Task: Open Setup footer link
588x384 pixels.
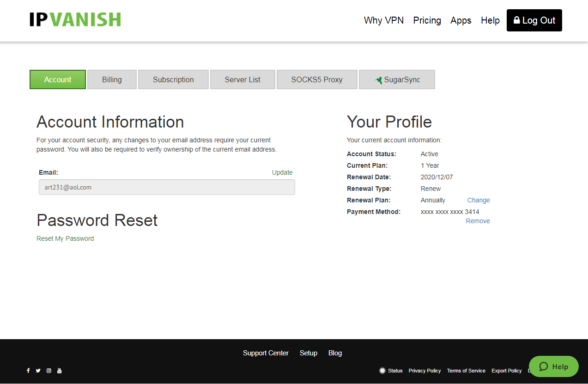Action: coord(309,353)
